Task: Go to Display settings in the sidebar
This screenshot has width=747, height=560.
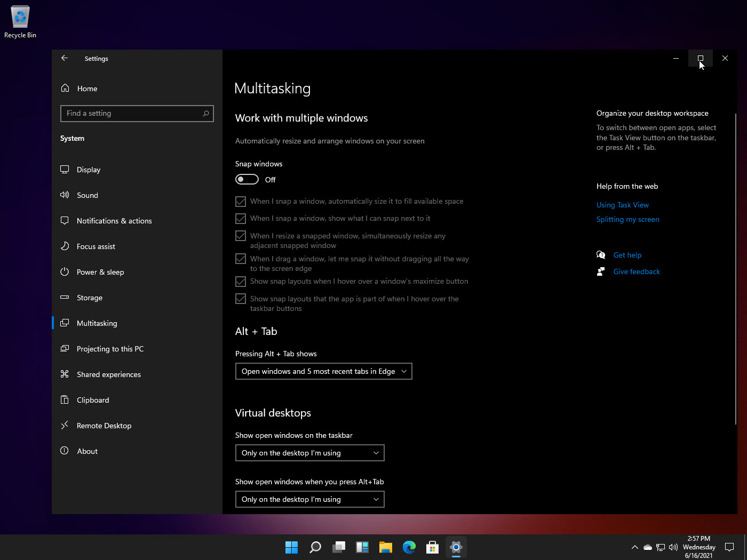Action: click(x=89, y=170)
